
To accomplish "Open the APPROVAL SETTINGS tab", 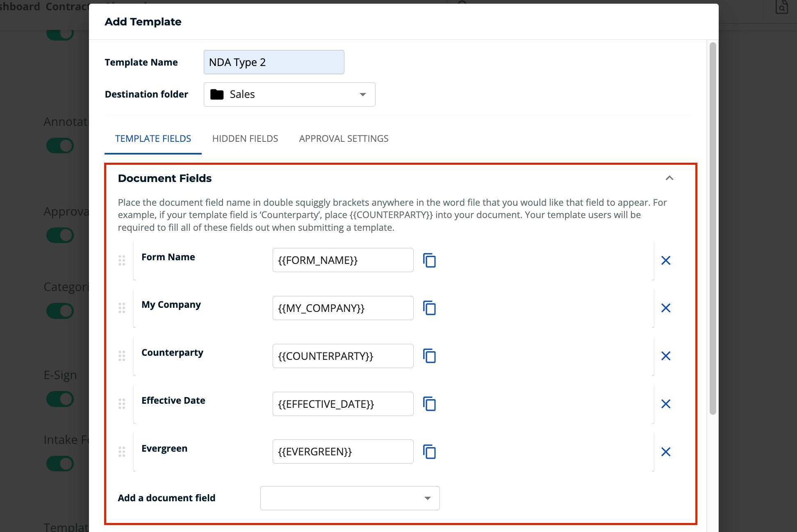I will coord(344,139).
